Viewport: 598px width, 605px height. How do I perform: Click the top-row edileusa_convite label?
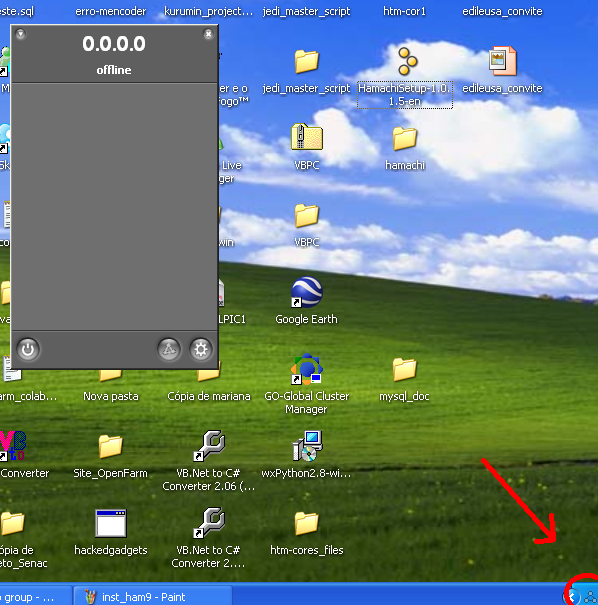[502, 11]
